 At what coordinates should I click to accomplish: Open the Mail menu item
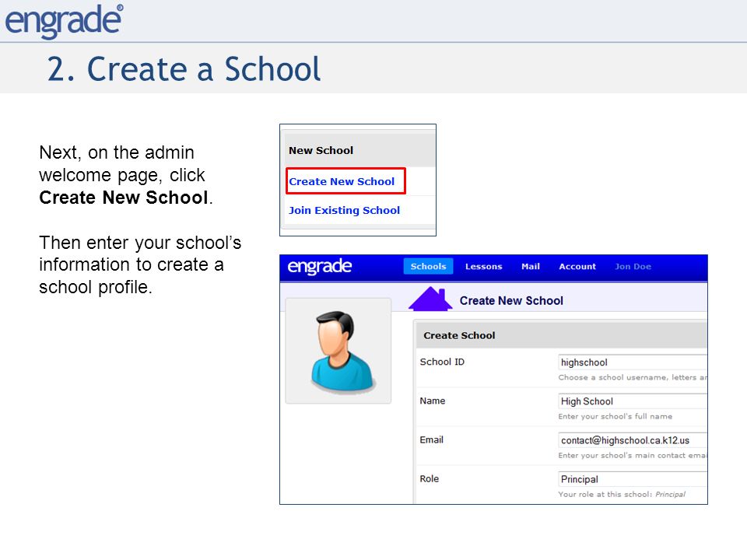pyautogui.click(x=530, y=267)
